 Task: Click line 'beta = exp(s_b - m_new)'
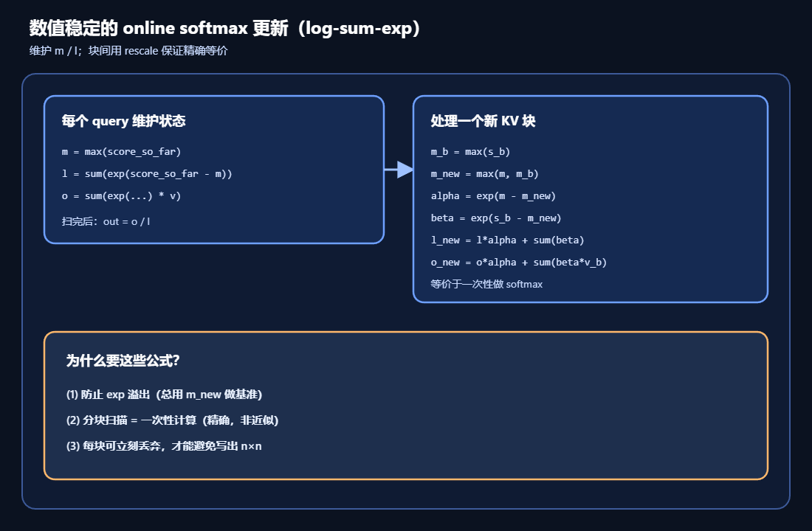(495, 218)
